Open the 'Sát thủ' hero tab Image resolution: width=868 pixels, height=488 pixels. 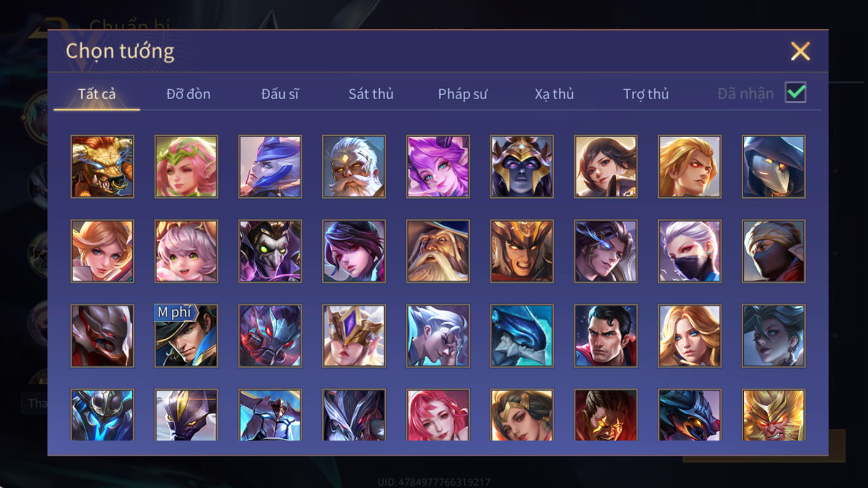click(x=371, y=94)
